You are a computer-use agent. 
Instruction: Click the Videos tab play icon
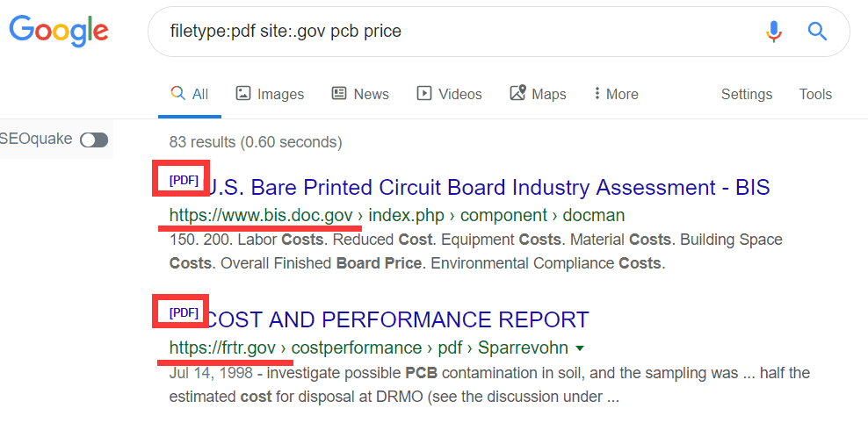coord(424,94)
